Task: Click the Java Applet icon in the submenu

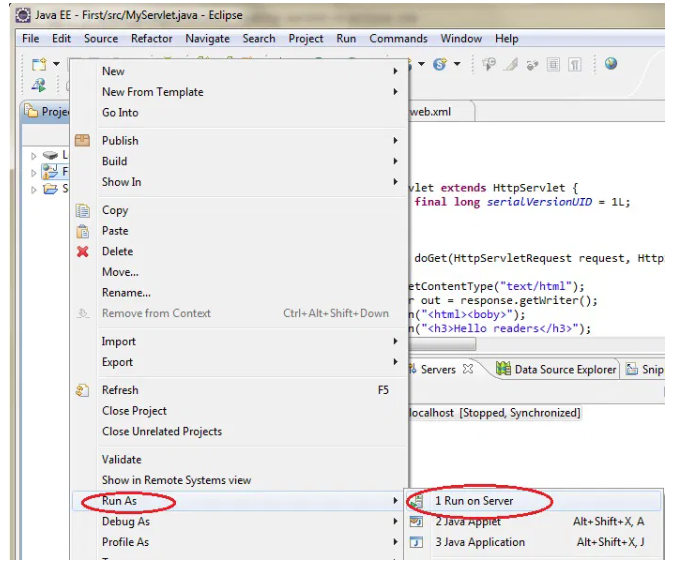Action: [x=417, y=521]
